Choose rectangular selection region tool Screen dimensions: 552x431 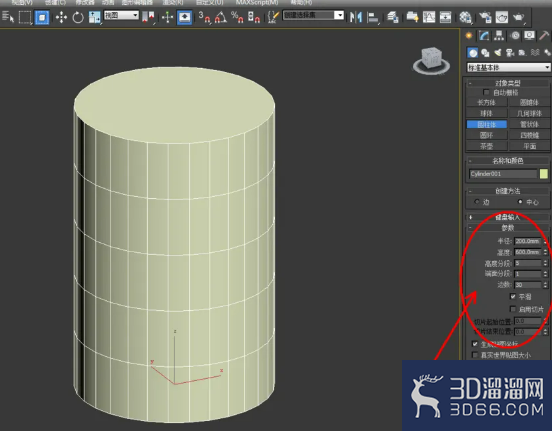pos(25,17)
